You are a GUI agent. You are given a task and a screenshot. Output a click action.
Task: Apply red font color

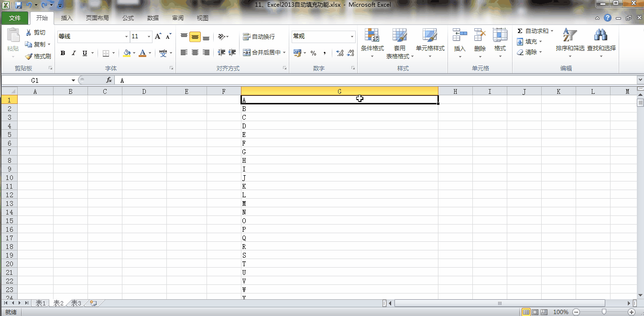click(x=142, y=53)
